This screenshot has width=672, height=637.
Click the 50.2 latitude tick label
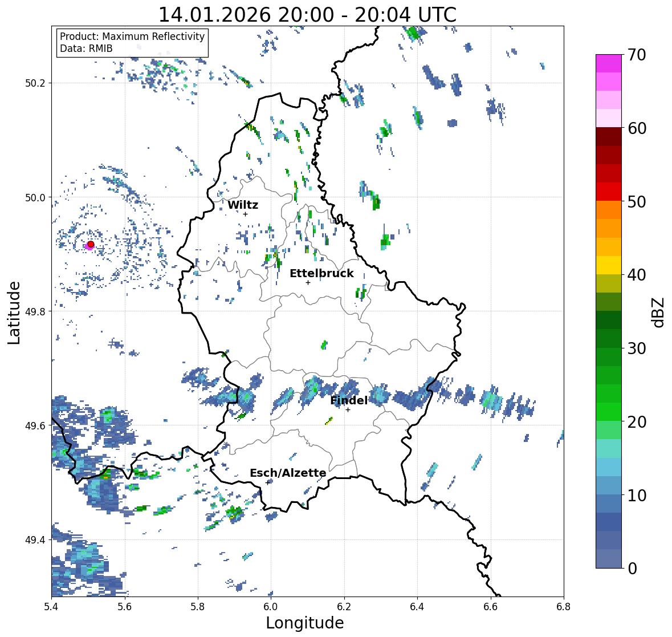tap(35, 83)
